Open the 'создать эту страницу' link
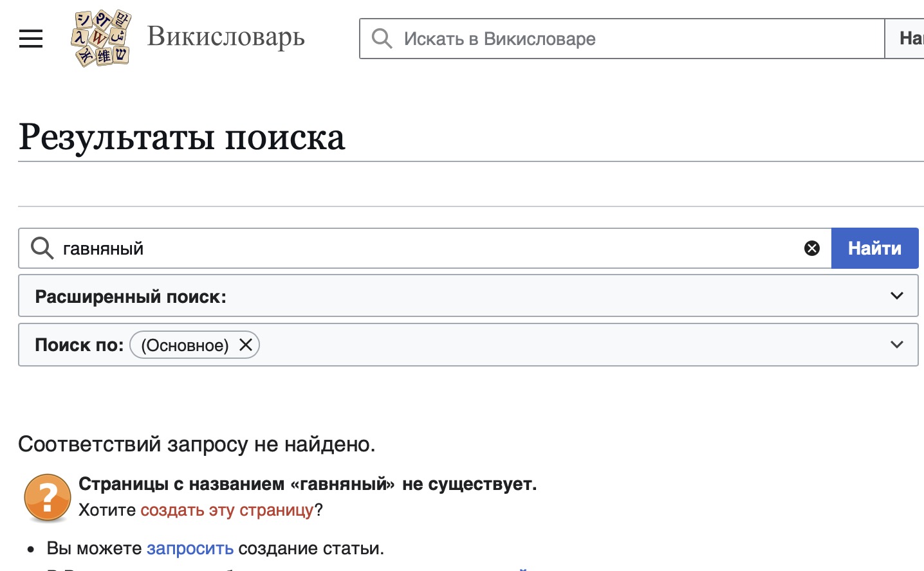924x571 pixels. tap(227, 510)
